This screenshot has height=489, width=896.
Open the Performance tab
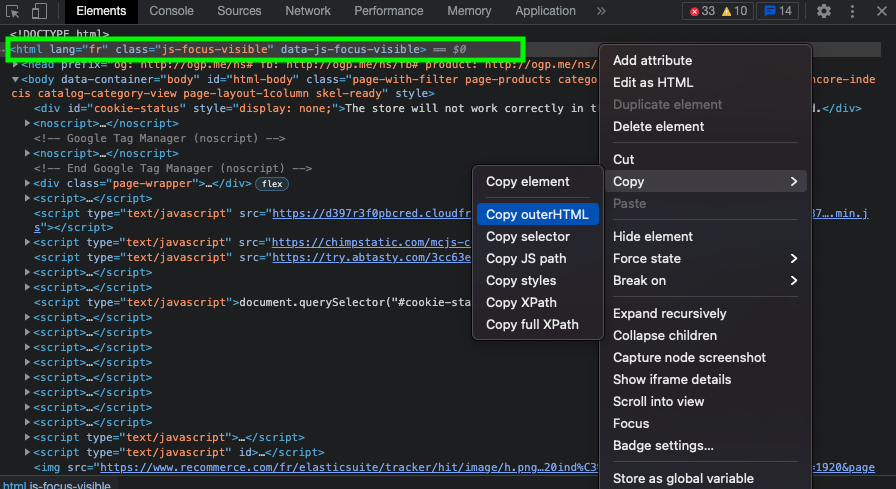click(x=389, y=11)
